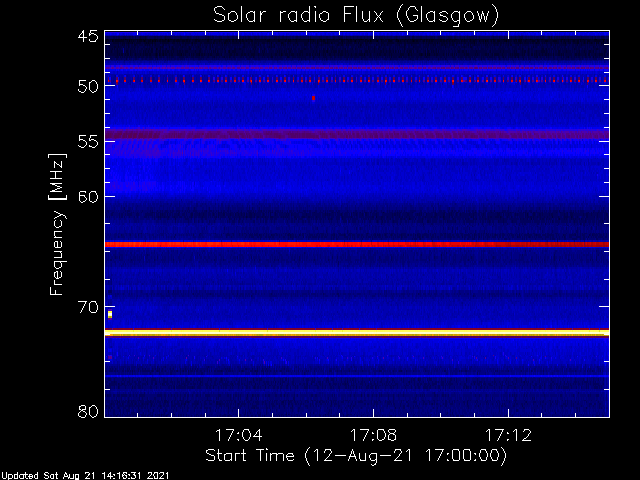The width and height of the screenshot is (640, 480).
Task: Click the 'Frequency [MHz]' axis label
Action: [x=57, y=224]
